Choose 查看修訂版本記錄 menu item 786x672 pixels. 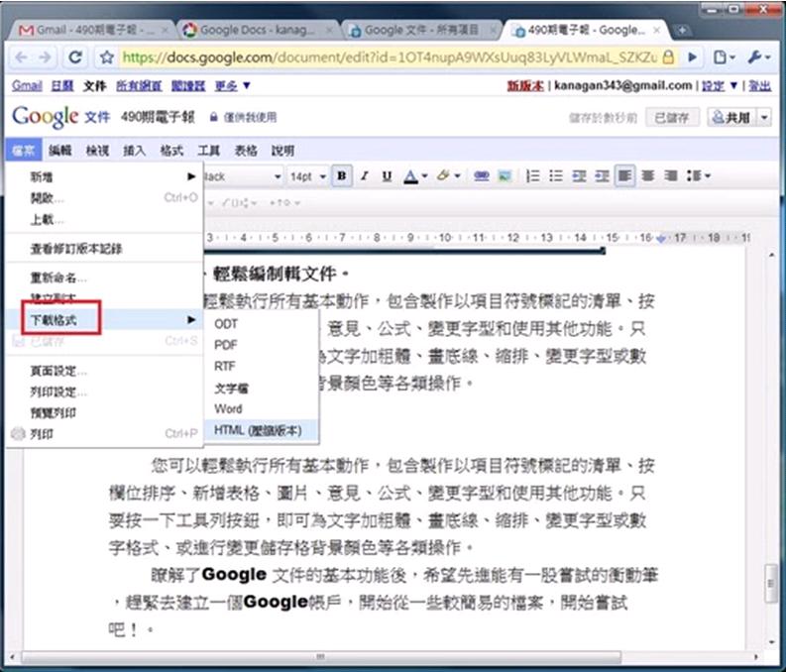point(105,249)
